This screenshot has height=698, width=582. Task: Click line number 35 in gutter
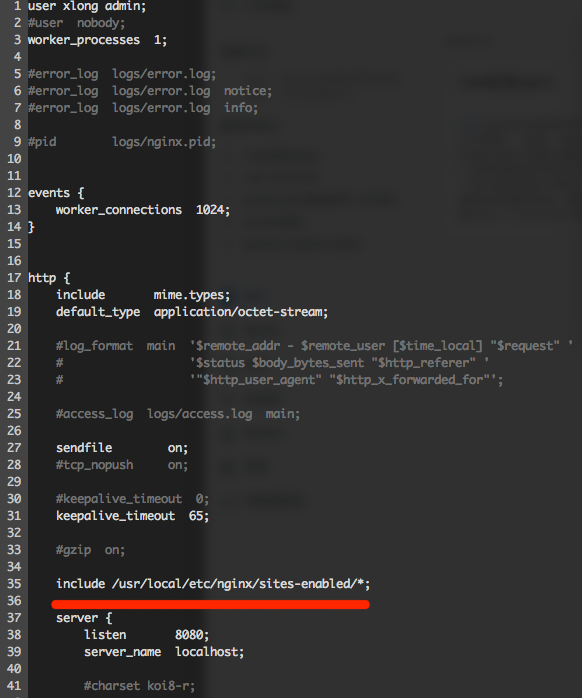click(14, 584)
